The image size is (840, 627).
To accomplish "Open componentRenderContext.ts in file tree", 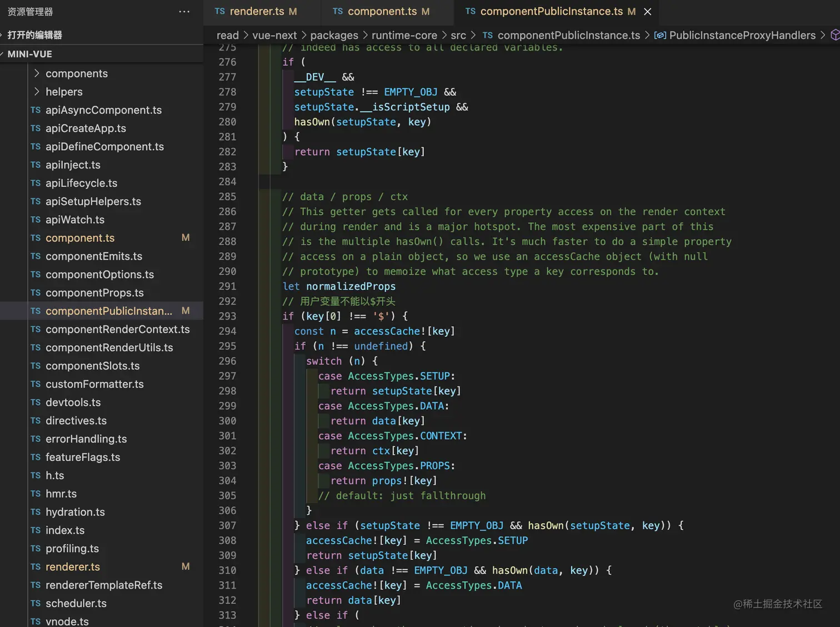I will [x=117, y=329].
